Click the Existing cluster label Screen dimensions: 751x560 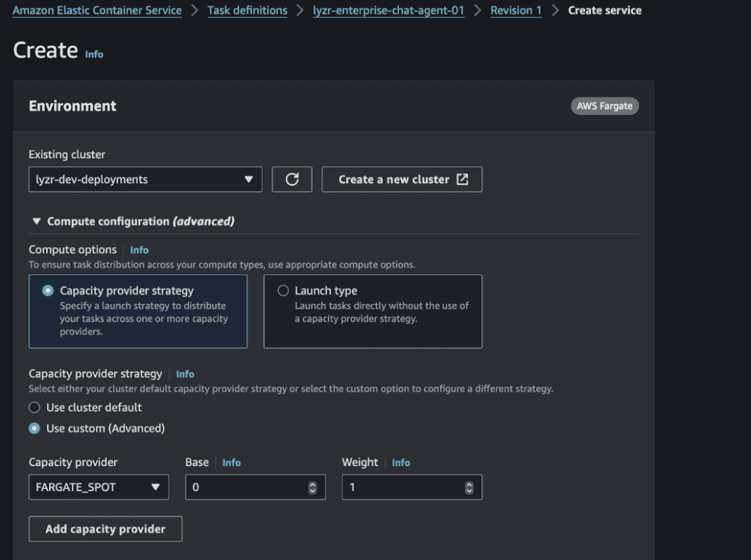[x=67, y=155]
